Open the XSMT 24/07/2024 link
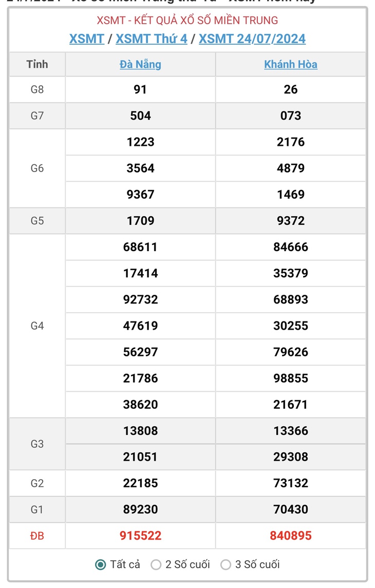The image size is (375, 588). point(252,39)
